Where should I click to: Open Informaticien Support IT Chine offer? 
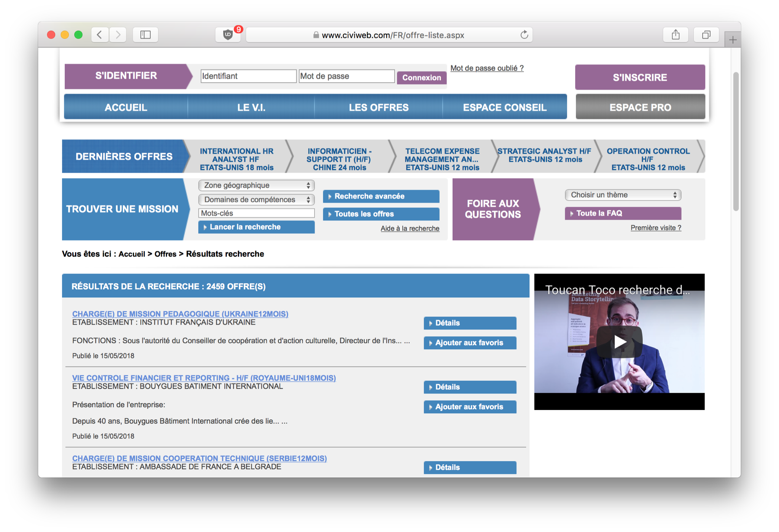[x=339, y=159]
